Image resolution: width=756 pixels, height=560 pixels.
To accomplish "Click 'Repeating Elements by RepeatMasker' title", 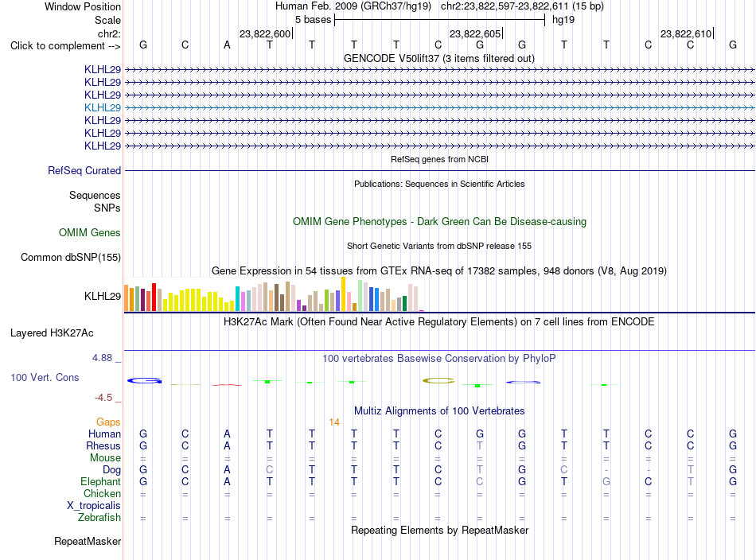I will (x=439, y=530).
